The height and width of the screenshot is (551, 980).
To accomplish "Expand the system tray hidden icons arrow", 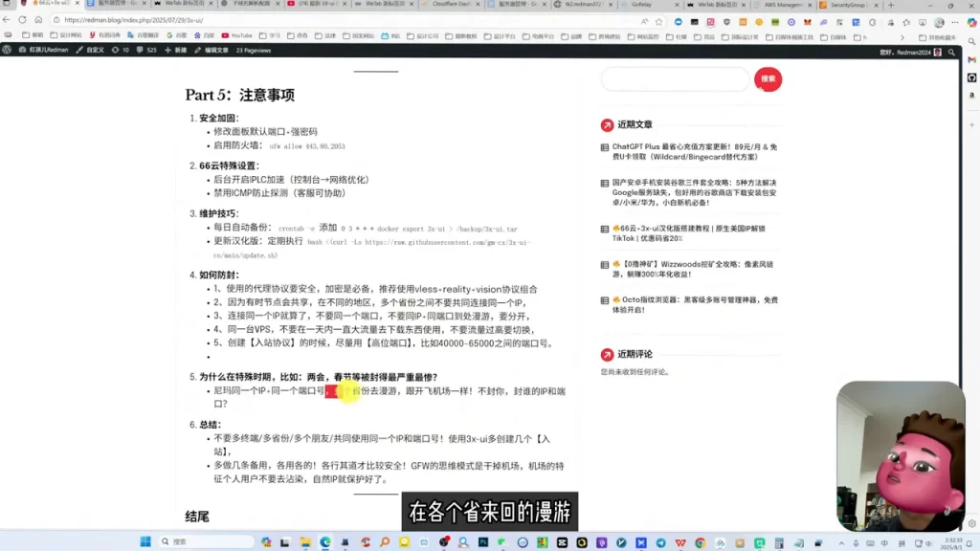I will (x=841, y=543).
